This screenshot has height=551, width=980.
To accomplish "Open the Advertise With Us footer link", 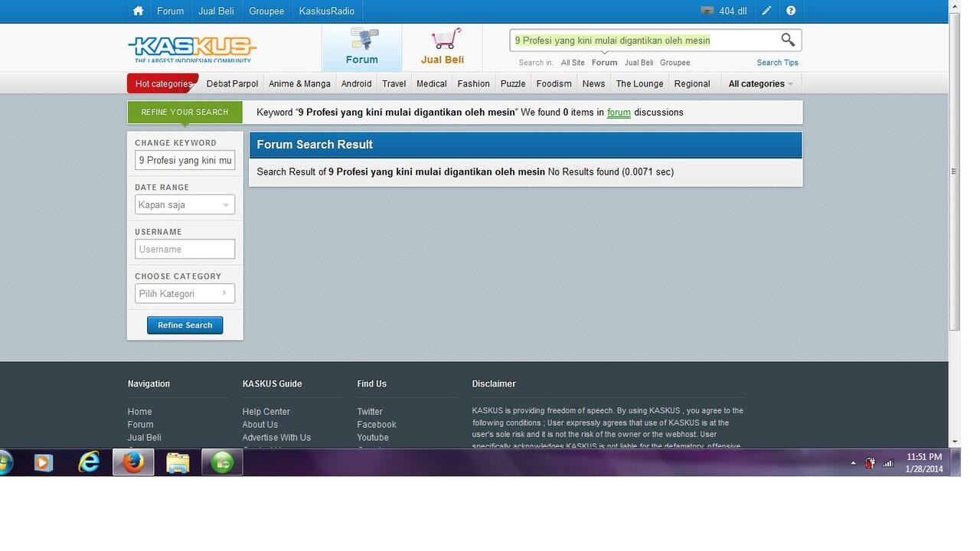I will tap(276, 438).
